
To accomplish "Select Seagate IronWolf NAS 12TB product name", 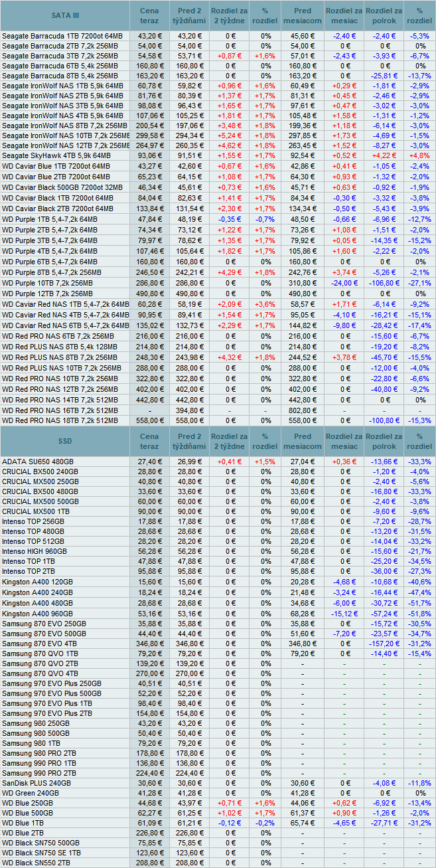I will tap(65, 145).
